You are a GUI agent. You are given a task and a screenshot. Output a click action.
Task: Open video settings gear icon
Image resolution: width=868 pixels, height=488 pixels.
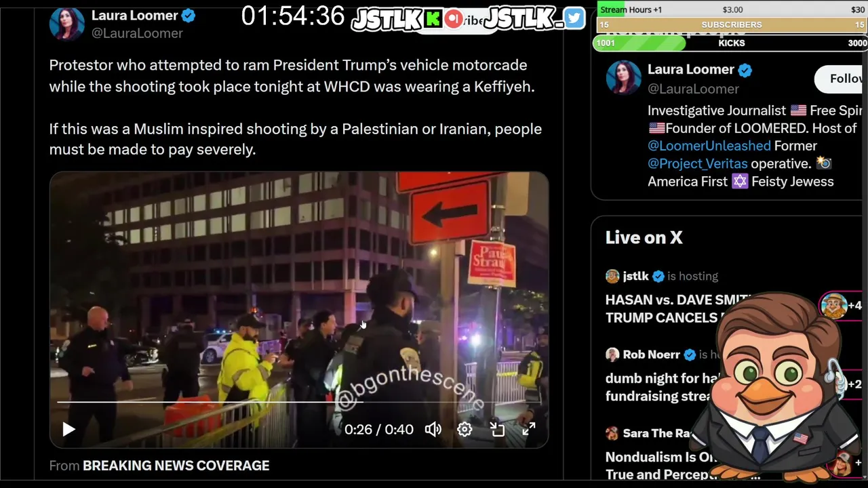(465, 429)
